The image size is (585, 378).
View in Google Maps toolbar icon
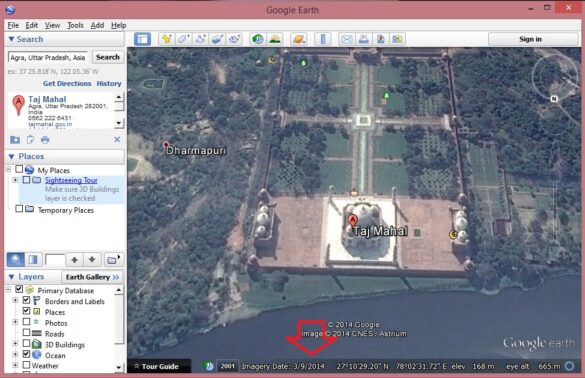pos(398,39)
